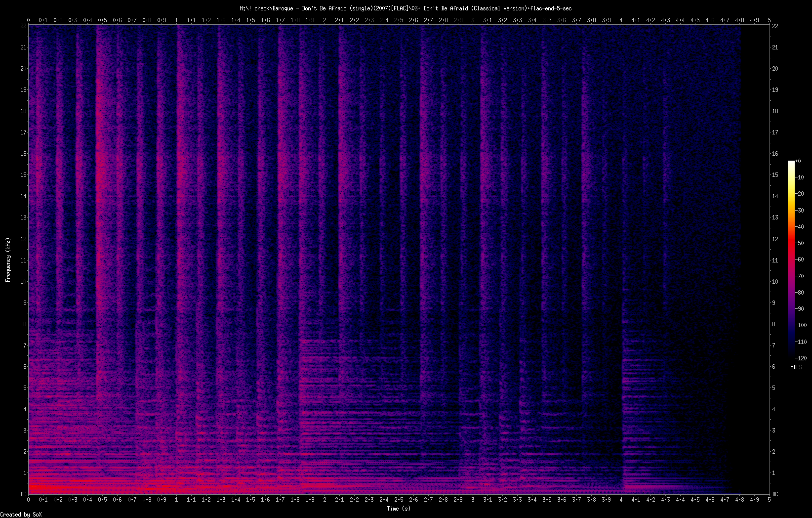Click the "4" second tick on the bottom time axis
The image size is (812, 518).
click(621, 500)
